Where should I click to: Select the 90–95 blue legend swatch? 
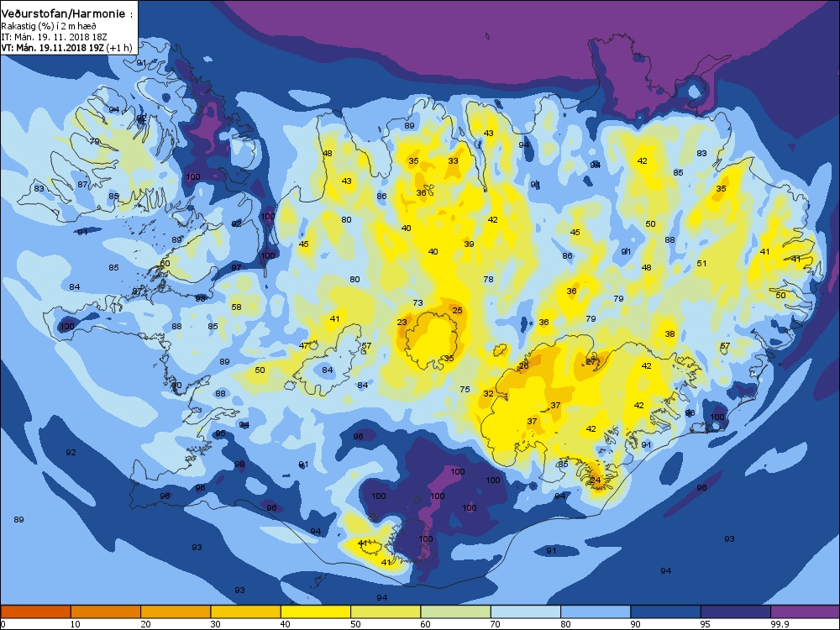coord(666,612)
